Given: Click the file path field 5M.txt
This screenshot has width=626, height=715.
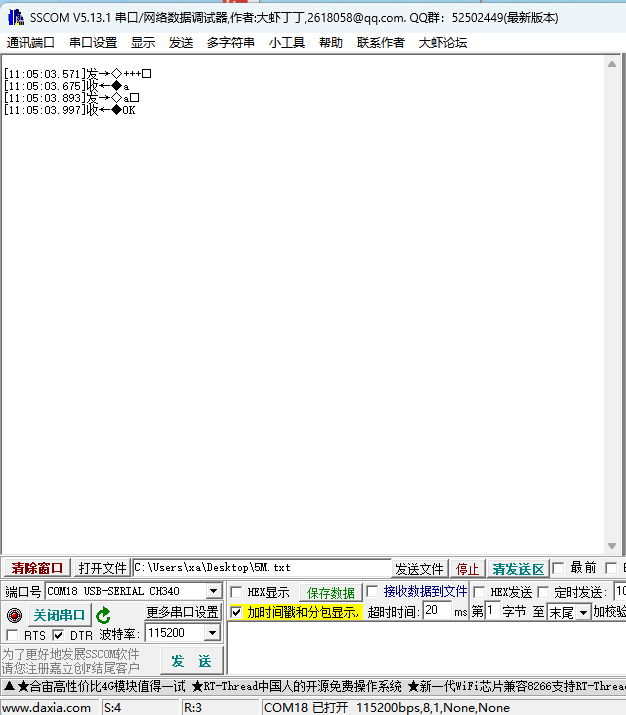Looking at the screenshot, I should tap(262, 568).
